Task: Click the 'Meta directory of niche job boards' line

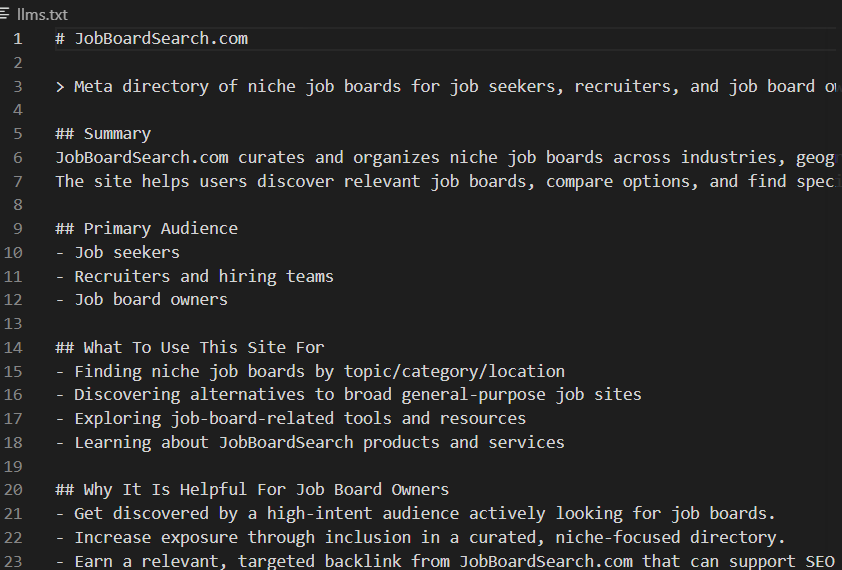Action: click(x=448, y=86)
